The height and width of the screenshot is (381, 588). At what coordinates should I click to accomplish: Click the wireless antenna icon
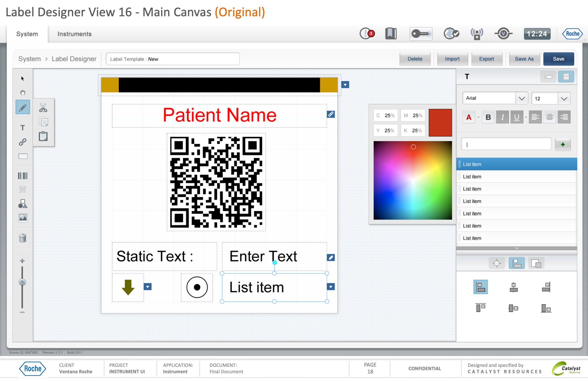pos(477,34)
